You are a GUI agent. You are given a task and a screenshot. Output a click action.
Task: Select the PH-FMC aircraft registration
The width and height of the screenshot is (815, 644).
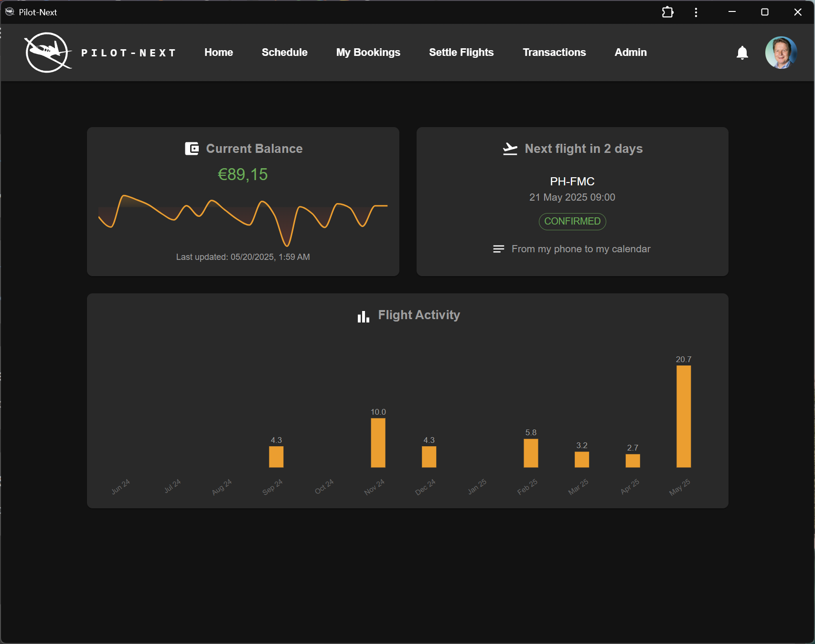tap(572, 182)
